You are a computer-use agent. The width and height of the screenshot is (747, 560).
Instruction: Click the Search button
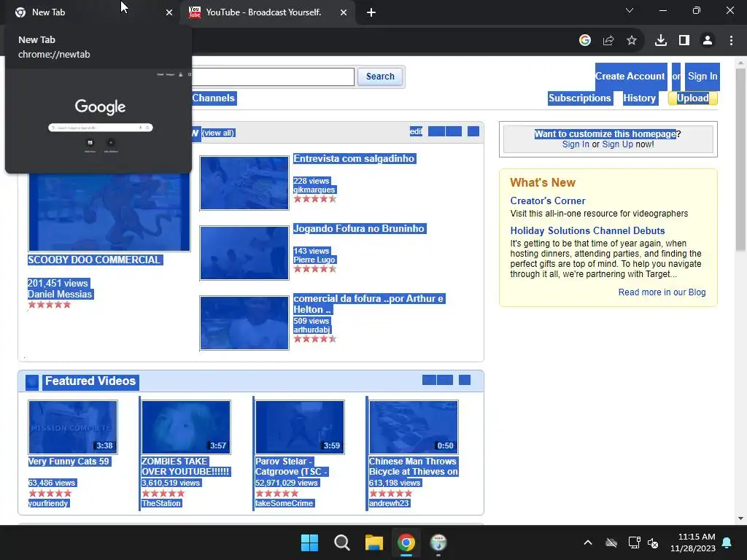[x=380, y=76]
